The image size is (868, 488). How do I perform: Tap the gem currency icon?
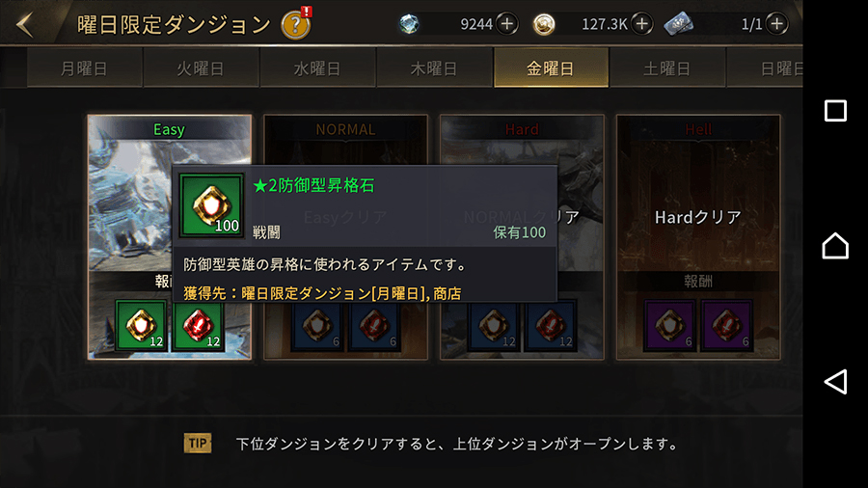409,24
